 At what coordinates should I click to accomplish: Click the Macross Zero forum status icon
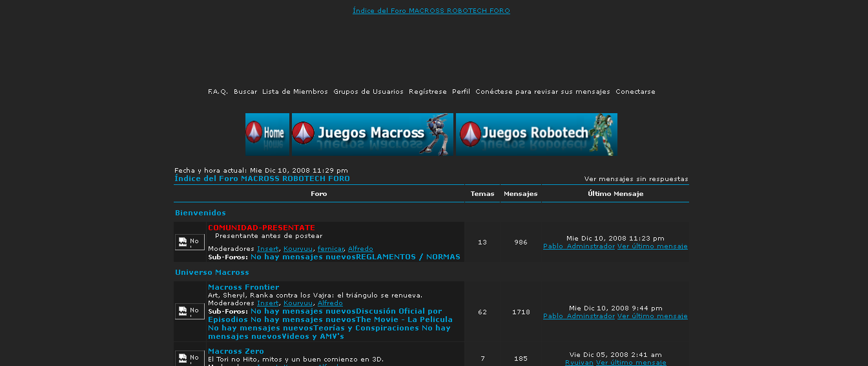[x=190, y=358]
